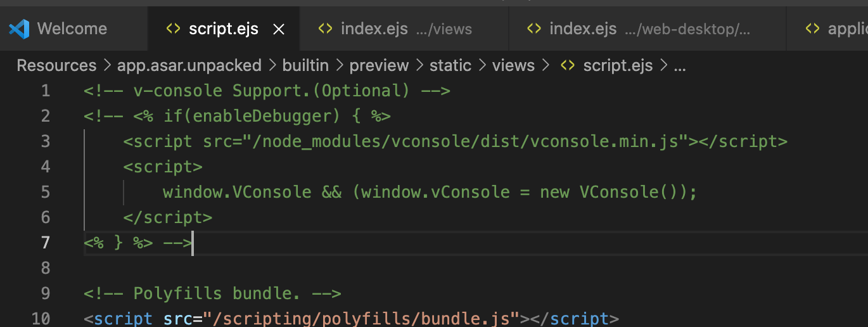Click the file icon on script.ejs tab

click(x=172, y=29)
